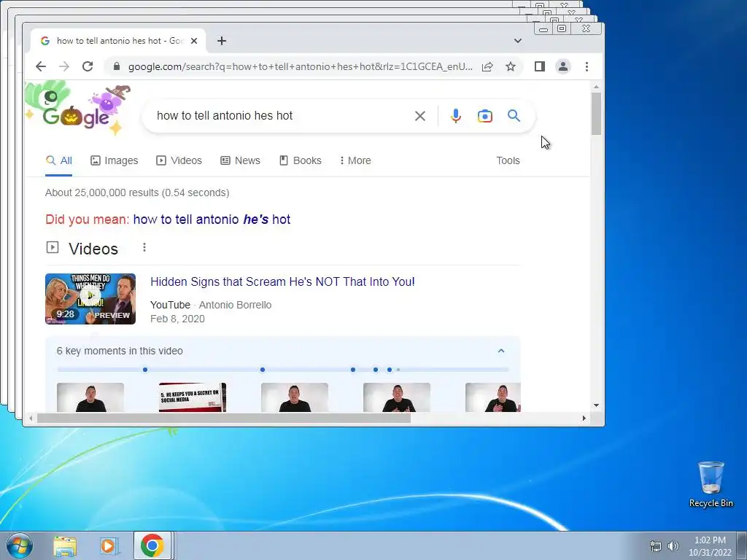Image resolution: width=747 pixels, height=560 pixels.
Task: Open the volume control in tray
Action: (673, 546)
